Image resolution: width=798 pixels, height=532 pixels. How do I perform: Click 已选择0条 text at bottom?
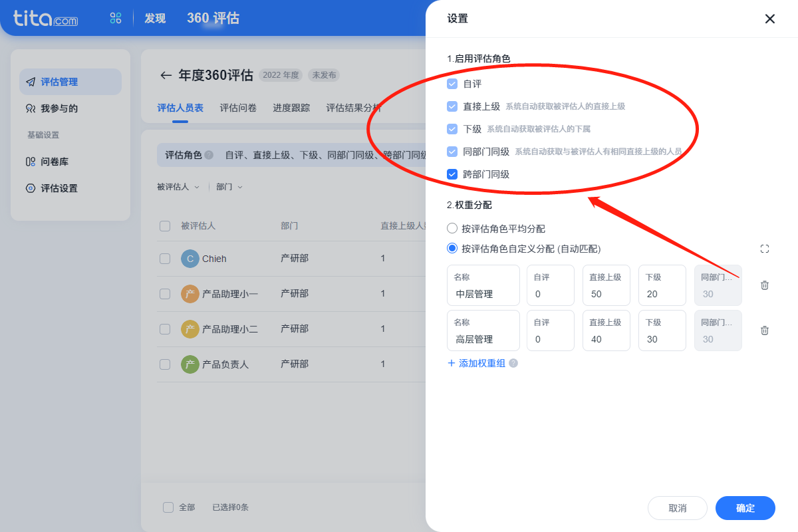(x=231, y=507)
